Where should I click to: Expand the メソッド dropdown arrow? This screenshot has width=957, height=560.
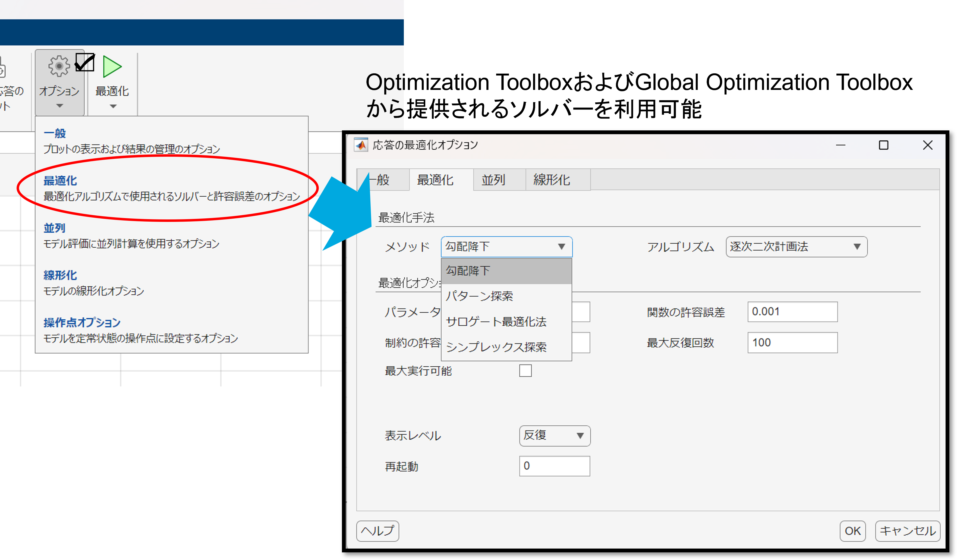tap(561, 247)
